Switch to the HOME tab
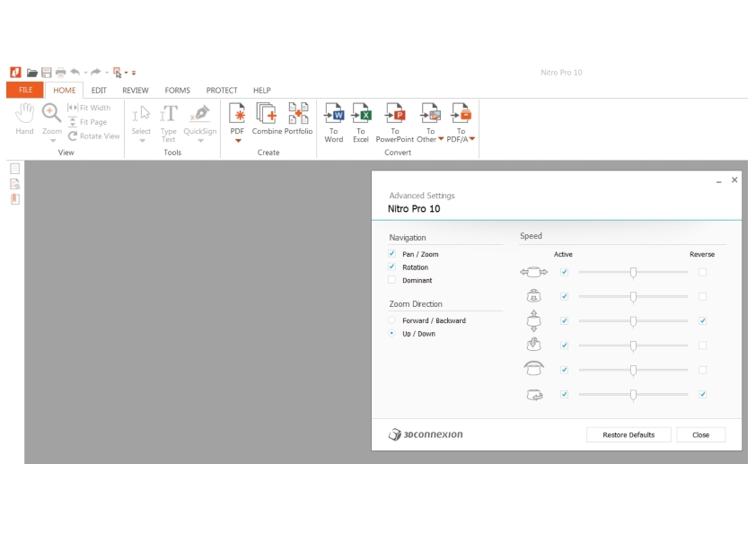 click(x=64, y=90)
